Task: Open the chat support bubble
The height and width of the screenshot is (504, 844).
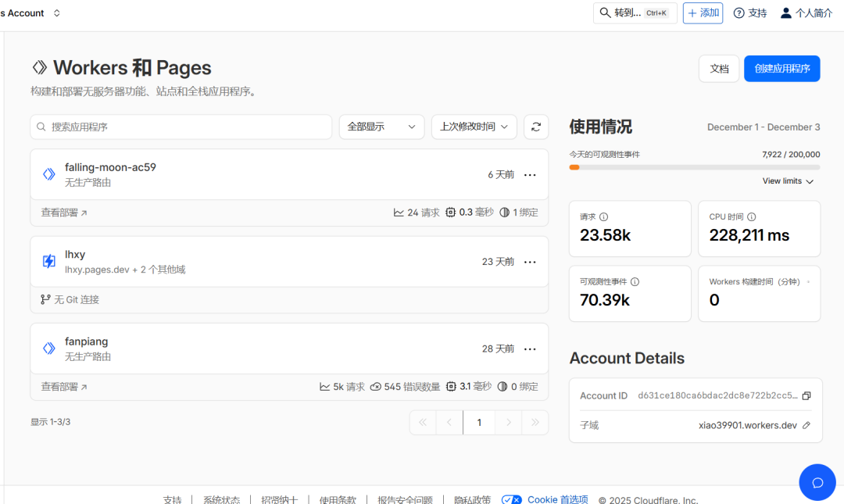Action: click(x=817, y=482)
